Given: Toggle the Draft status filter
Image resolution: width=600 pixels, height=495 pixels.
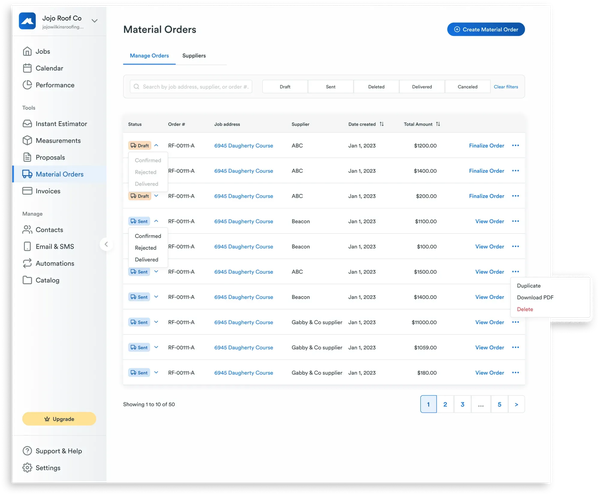Looking at the screenshot, I should [x=285, y=87].
